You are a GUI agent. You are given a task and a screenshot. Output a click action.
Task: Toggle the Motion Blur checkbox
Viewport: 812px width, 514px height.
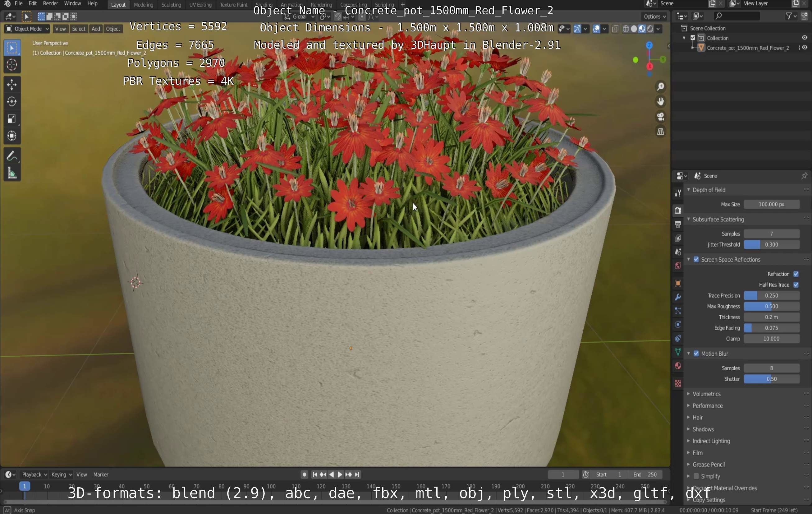tap(696, 353)
